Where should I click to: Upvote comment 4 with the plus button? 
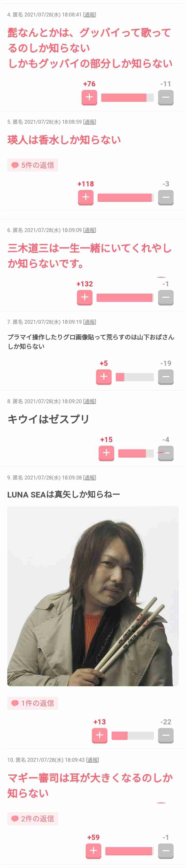pos(89,97)
